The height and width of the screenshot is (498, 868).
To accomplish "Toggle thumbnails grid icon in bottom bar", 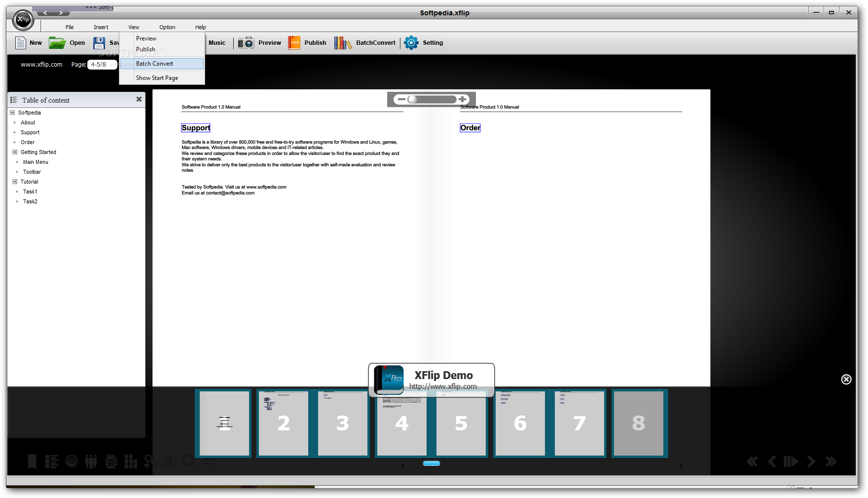I will (x=131, y=461).
